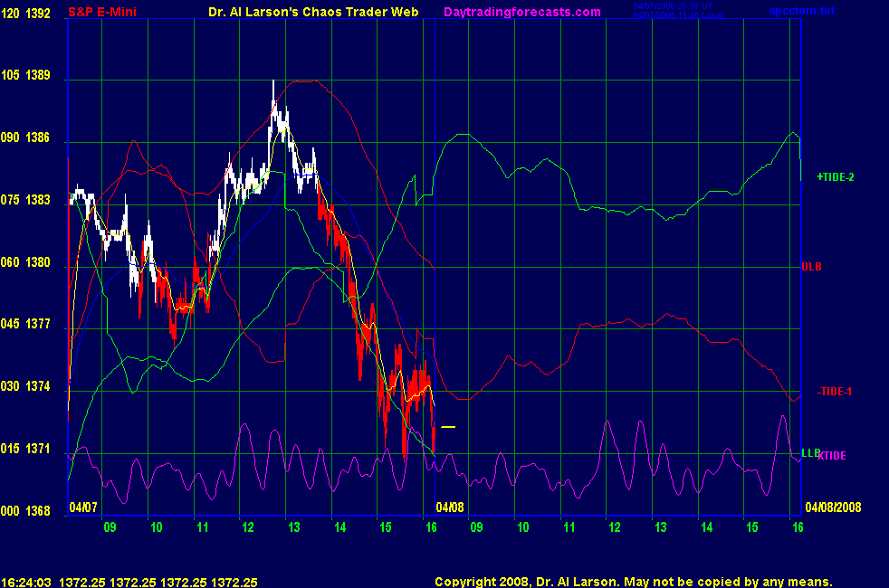Click the 1392 top price label

[x=38, y=14]
